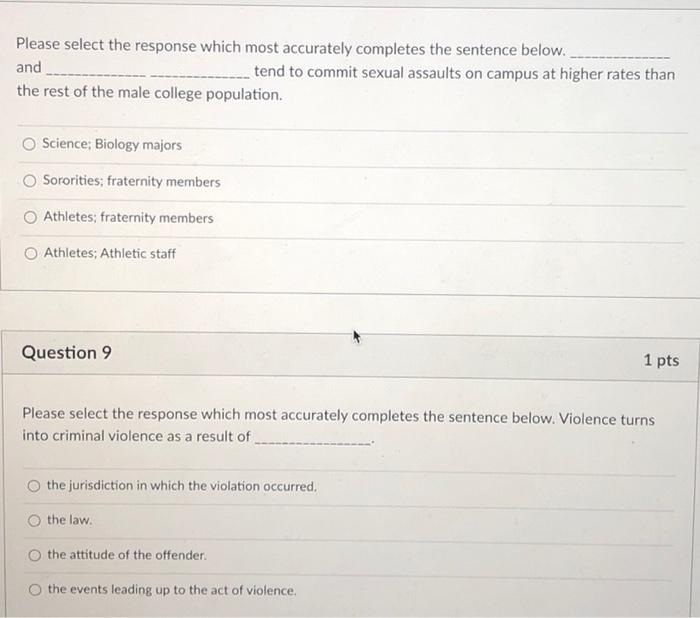Image resolution: width=700 pixels, height=618 pixels.
Task: Click the "the jurisdiction in which the violation occurred" text
Action: tap(182, 486)
